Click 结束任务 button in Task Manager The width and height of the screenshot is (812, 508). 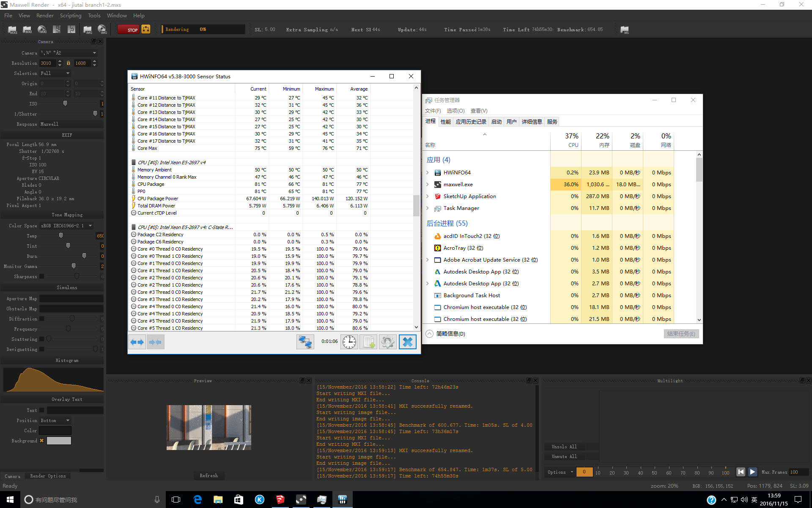(681, 334)
